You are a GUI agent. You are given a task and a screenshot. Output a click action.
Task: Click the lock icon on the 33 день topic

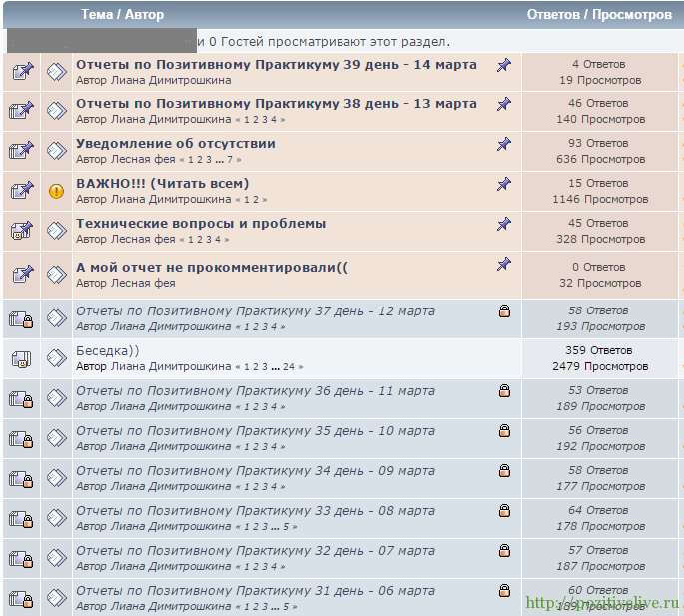[504, 511]
